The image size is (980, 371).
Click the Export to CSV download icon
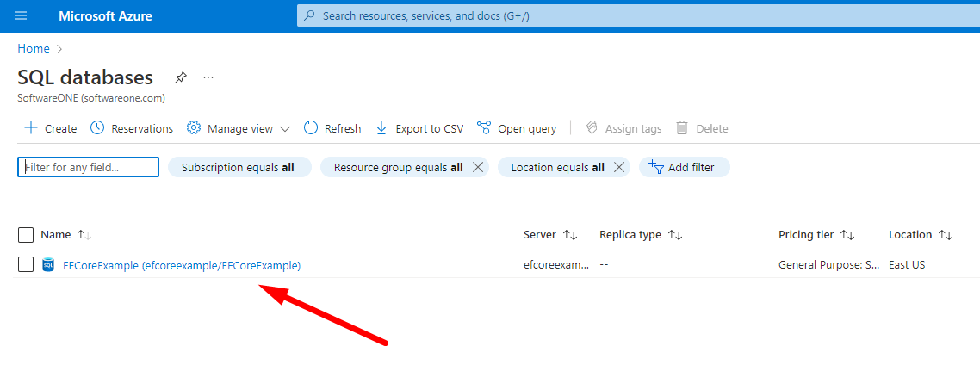pyautogui.click(x=381, y=128)
